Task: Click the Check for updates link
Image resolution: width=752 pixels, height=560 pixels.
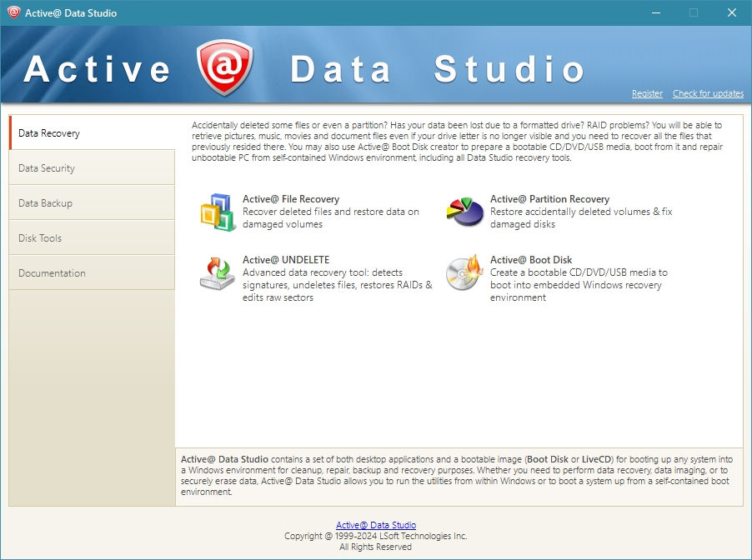Action: 708,94
